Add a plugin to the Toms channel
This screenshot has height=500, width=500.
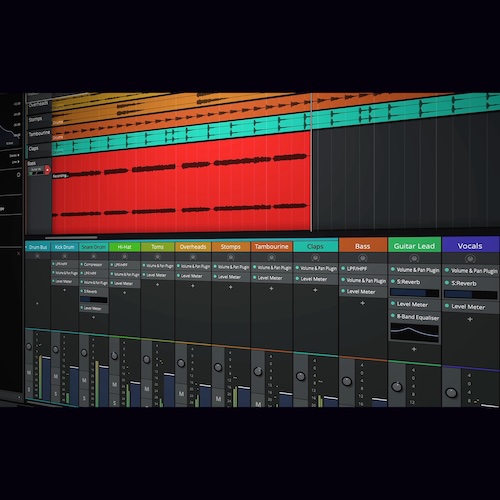pyautogui.click(x=157, y=285)
